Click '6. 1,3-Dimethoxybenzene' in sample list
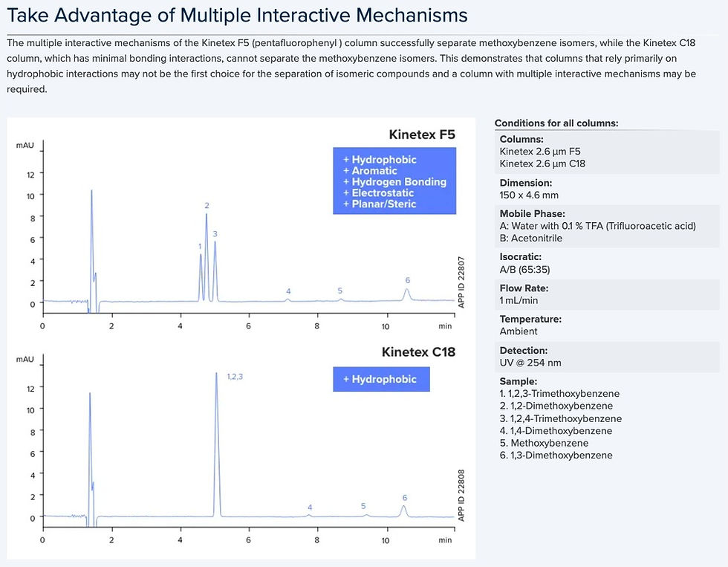 coord(556,455)
